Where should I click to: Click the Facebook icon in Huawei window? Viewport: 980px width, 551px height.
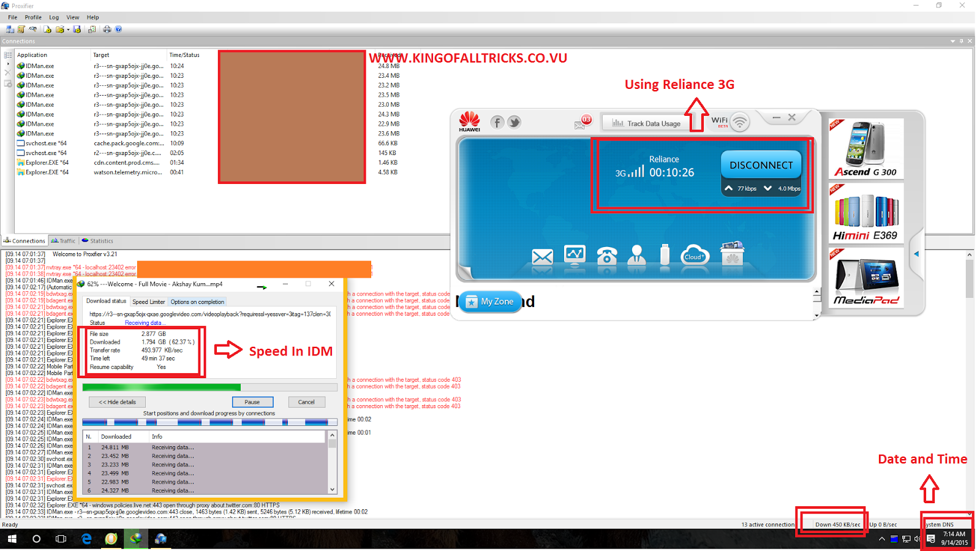click(497, 123)
